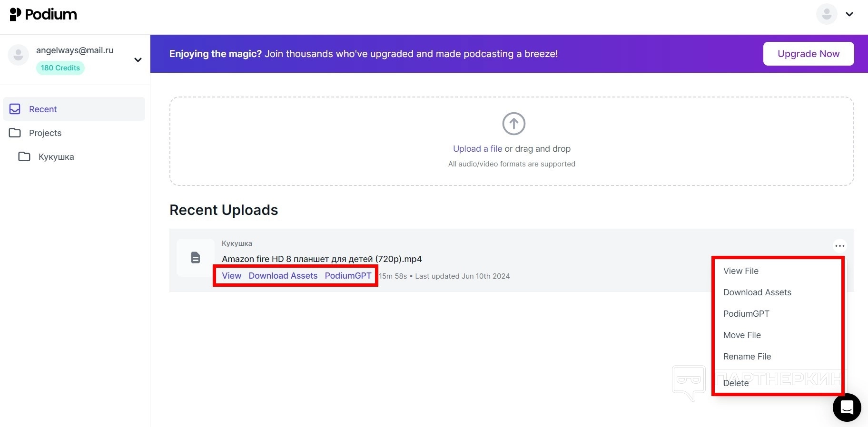The height and width of the screenshot is (427, 868).
Task: Click the Recent inbox icon
Action: pyautogui.click(x=15, y=109)
